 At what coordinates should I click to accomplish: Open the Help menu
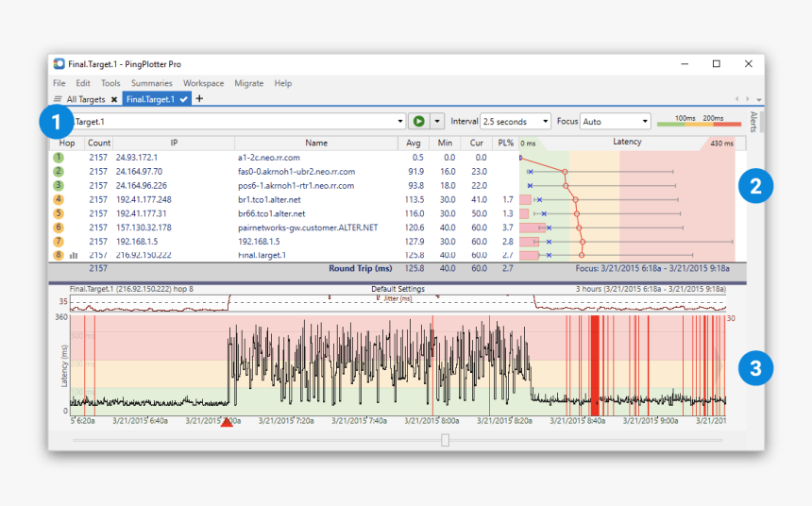pyautogui.click(x=282, y=83)
